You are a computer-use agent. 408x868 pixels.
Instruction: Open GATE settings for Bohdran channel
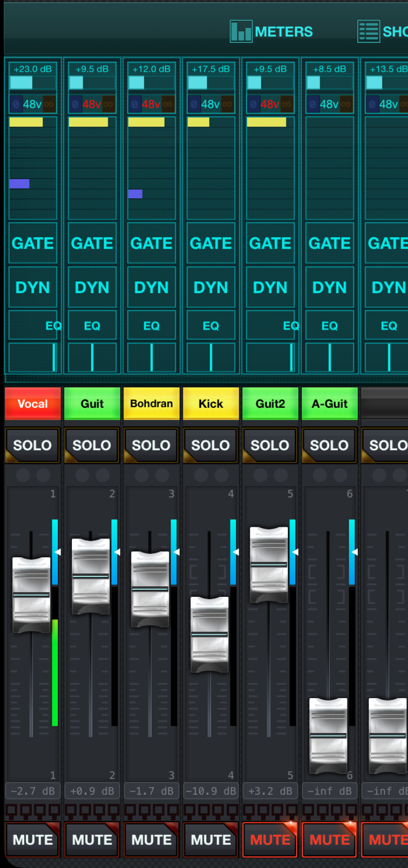click(x=152, y=243)
